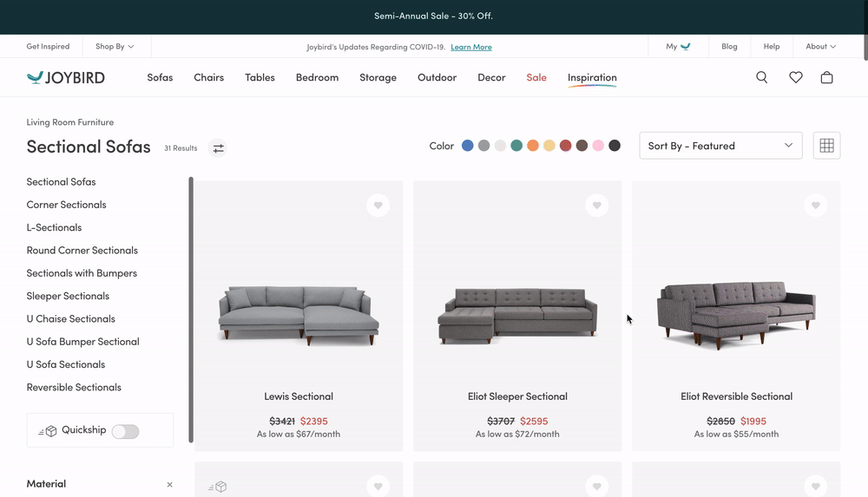Image resolution: width=868 pixels, height=497 pixels.
Task: Open the Help link
Action: click(771, 47)
